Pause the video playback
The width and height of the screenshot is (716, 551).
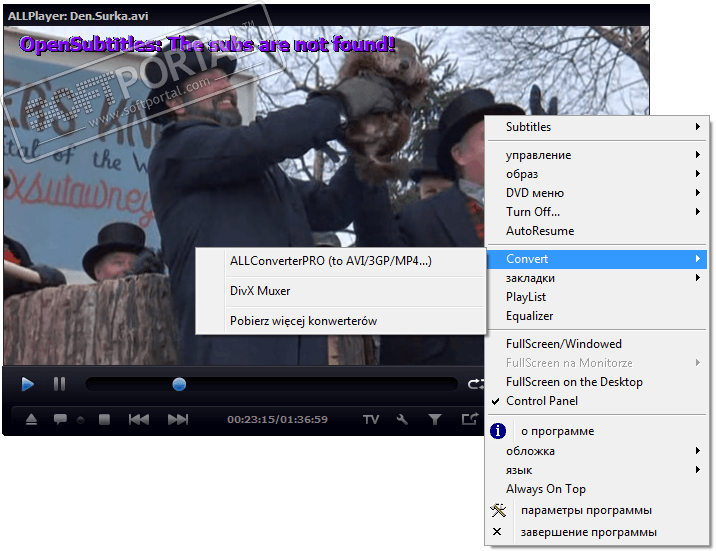click(59, 384)
